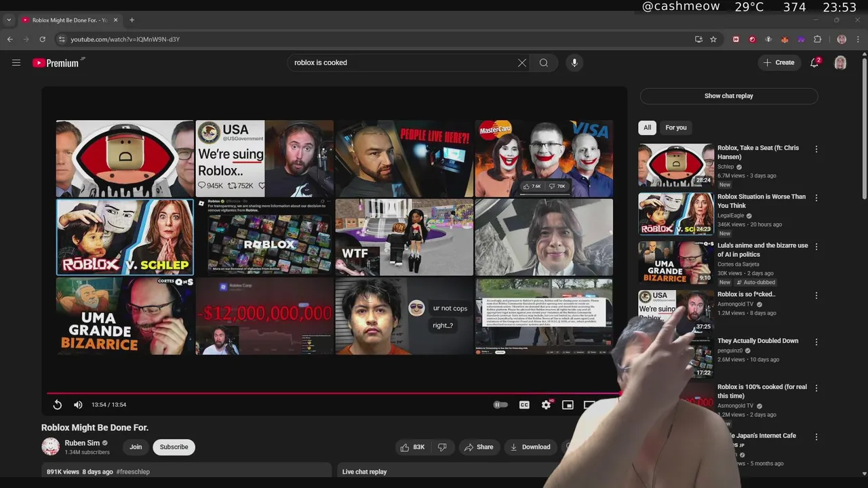The width and height of the screenshot is (868, 488).
Task: Toggle closed captions on player
Action: point(524,405)
